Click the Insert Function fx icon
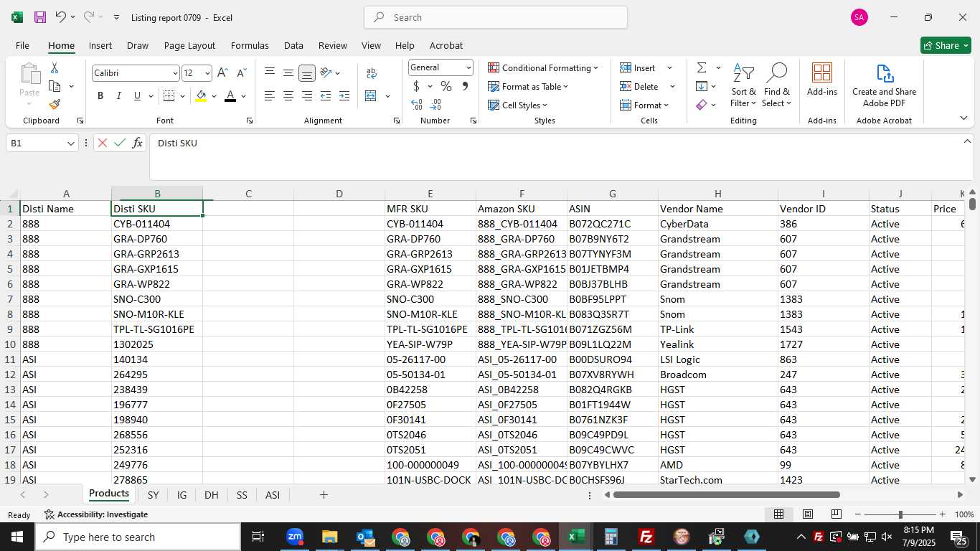This screenshot has height=551, width=980. pyautogui.click(x=137, y=143)
